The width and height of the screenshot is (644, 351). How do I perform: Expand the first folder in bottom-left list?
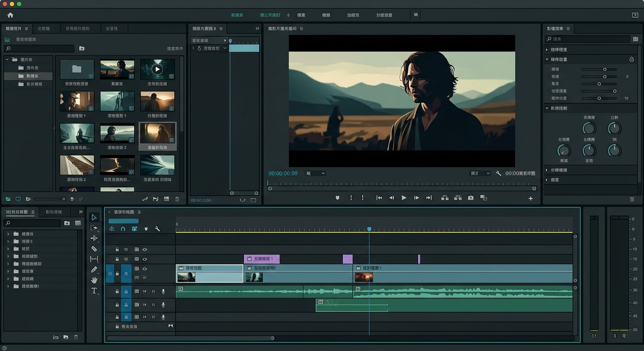click(8, 234)
